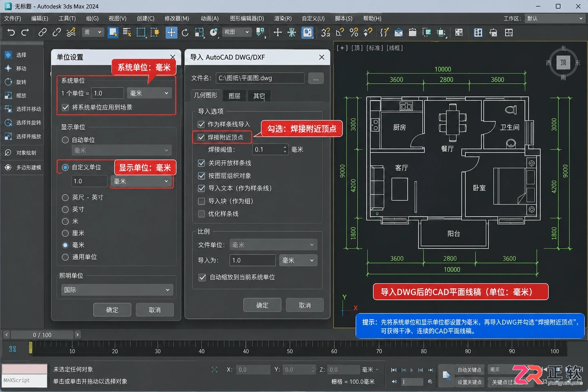Image resolution: width=588 pixels, height=392 pixels.
Task: Switch to the 其它 tab
Action: (259, 96)
